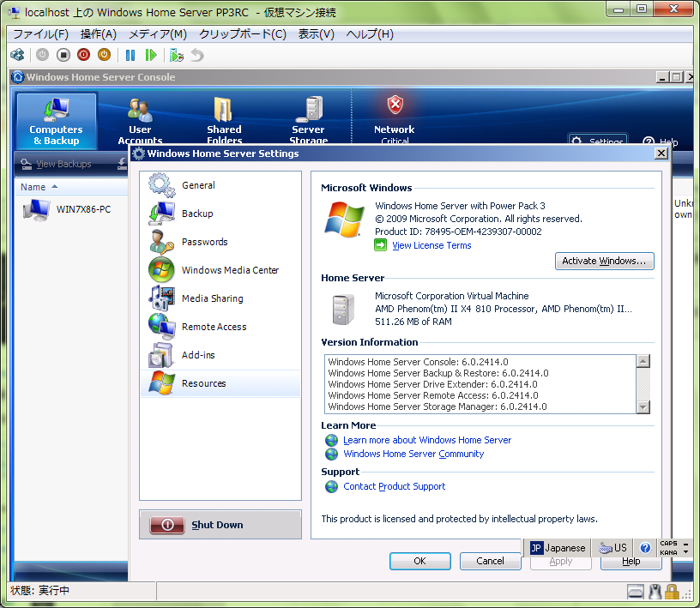Open the View License Terms link
The image size is (700, 608).
[431, 245]
